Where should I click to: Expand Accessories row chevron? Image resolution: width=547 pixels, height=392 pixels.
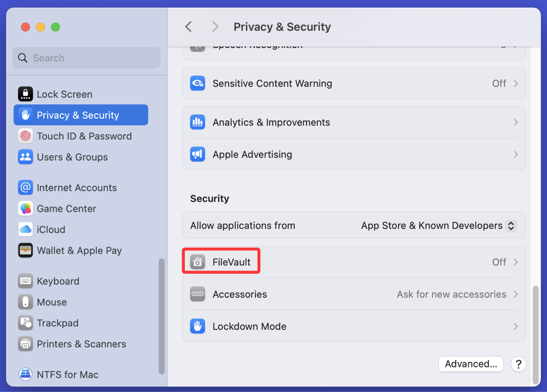pyautogui.click(x=515, y=294)
